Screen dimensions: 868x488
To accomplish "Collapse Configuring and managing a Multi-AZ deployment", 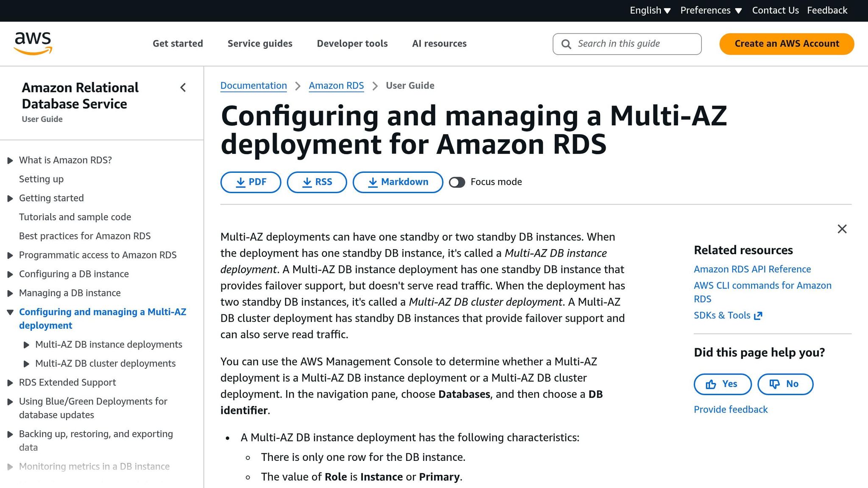I will click(x=10, y=312).
